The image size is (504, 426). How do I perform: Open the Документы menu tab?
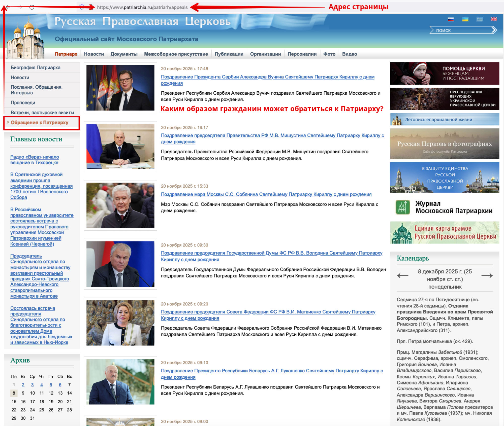click(x=124, y=54)
